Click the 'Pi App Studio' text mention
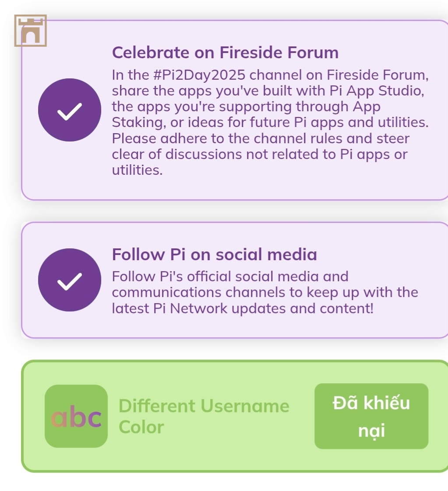The image size is (448, 491). pyautogui.click(x=377, y=91)
